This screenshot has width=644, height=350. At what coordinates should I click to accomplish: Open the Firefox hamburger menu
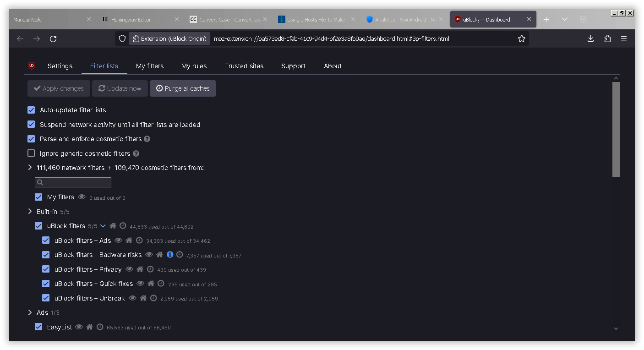(x=624, y=39)
